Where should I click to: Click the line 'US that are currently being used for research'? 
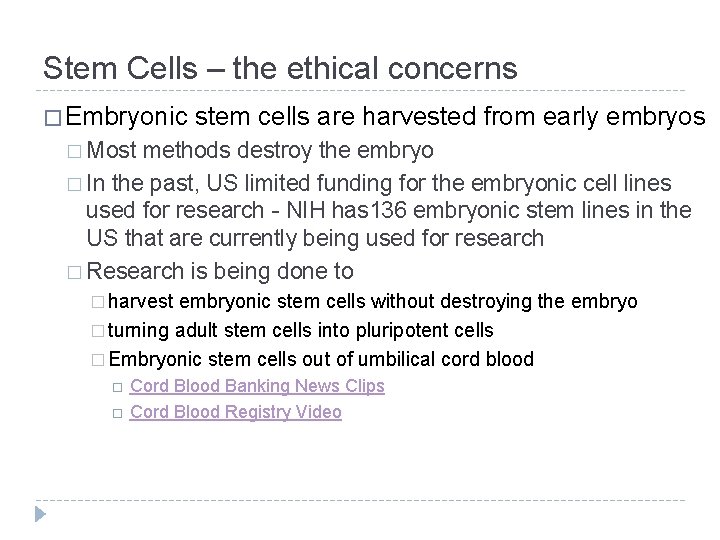click(314, 238)
